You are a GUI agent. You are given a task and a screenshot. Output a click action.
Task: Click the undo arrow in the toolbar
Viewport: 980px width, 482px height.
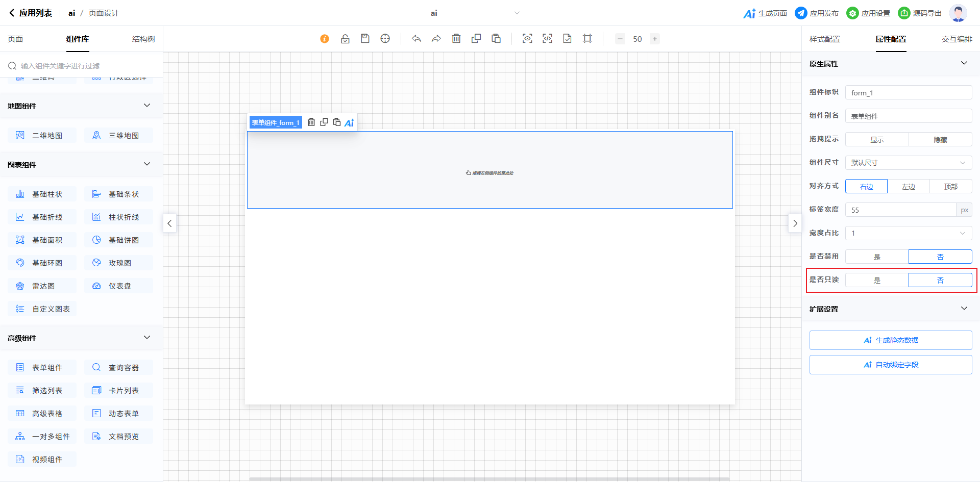[x=416, y=39]
